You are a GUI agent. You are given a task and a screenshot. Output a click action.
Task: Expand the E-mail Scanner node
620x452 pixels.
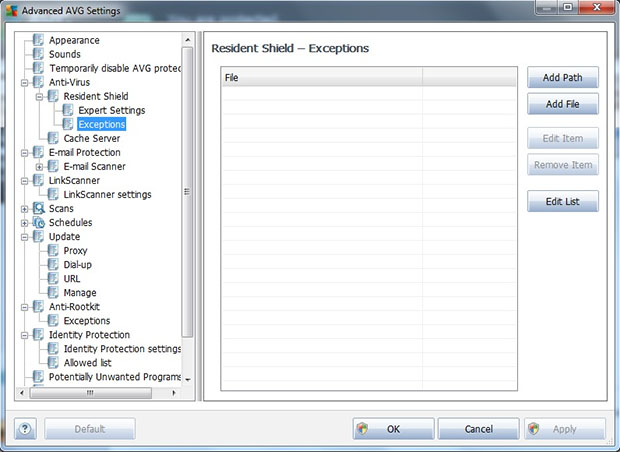[x=39, y=167]
